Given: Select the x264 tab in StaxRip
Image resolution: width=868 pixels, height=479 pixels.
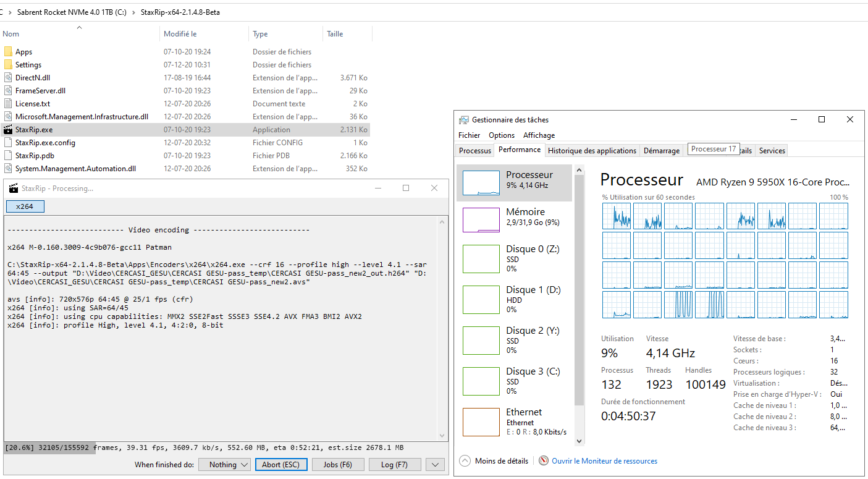Looking at the screenshot, I should [25, 206].
